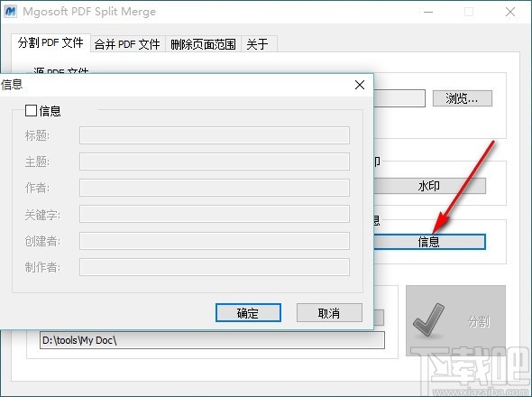
Task: Click the 关键字 input field
Action: (x=215, y=214)
